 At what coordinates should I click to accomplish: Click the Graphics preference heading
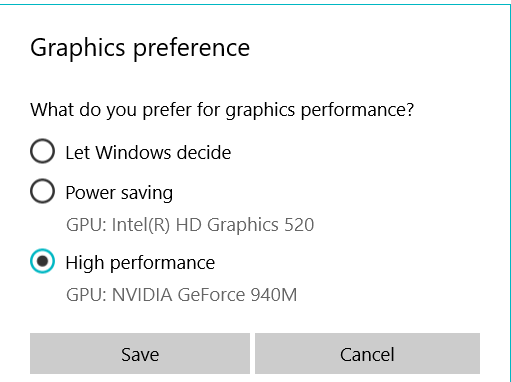pos(140,49)
